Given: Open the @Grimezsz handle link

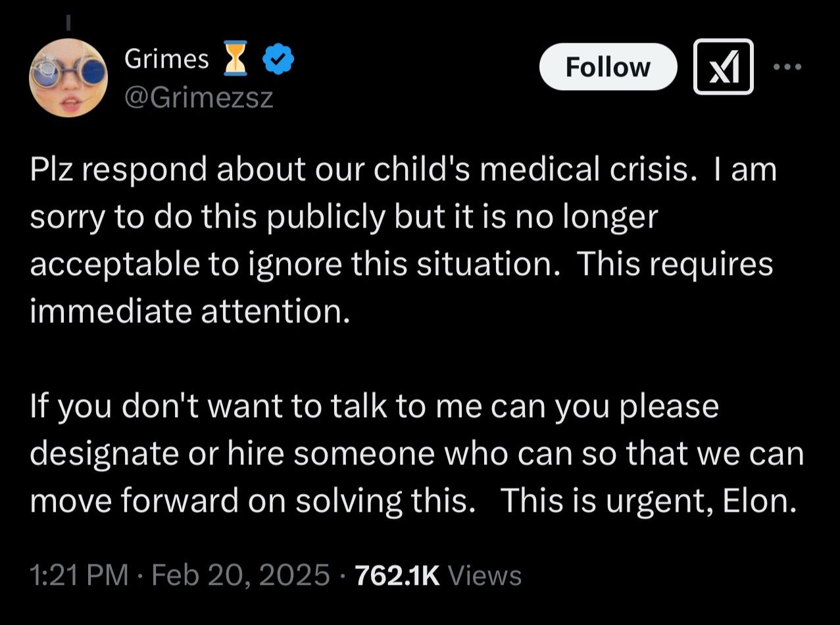Looking at the screenshot, I should [198, 98].
